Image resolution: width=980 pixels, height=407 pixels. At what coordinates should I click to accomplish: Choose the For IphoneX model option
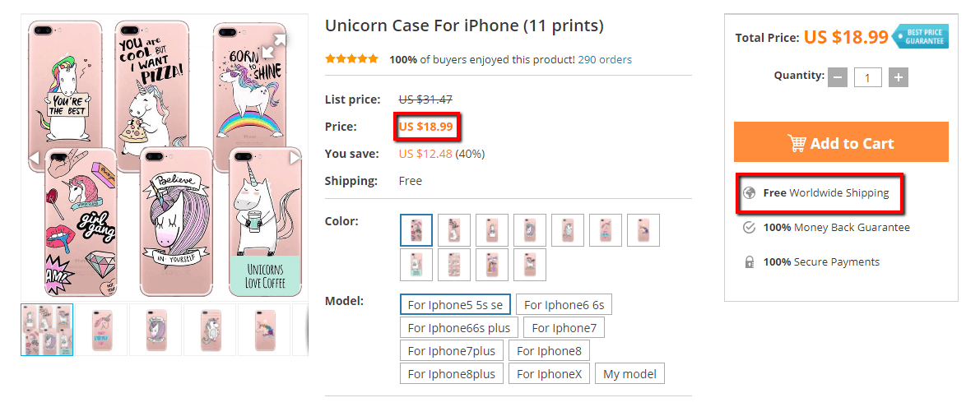pyautogui.click(x=549, y=374)
